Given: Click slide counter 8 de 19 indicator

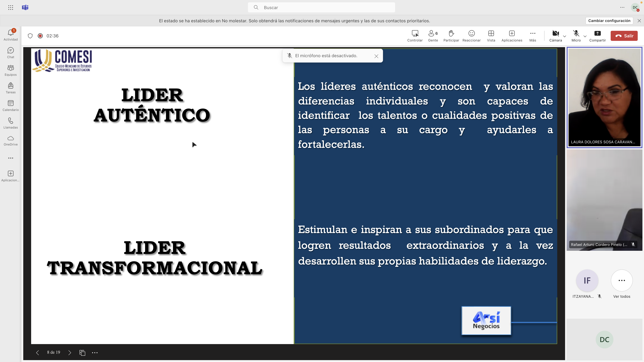Looking at the screenshot, I should pos(53,352).
